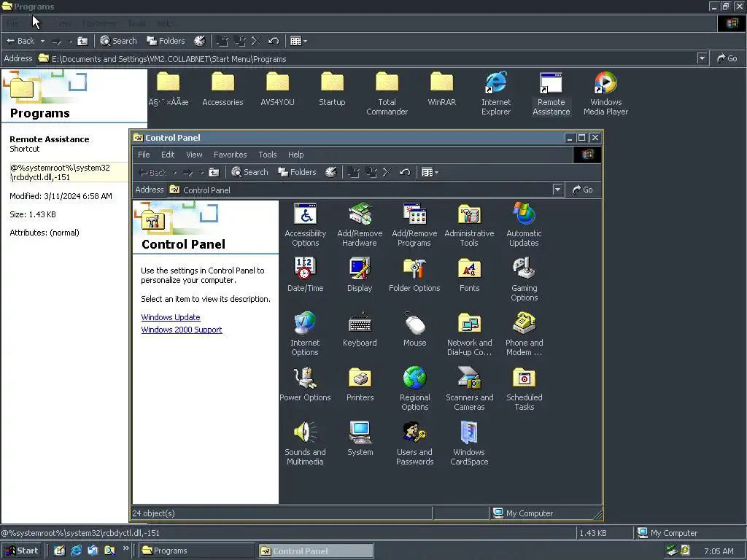Click the Start button

tap(22, 551)
